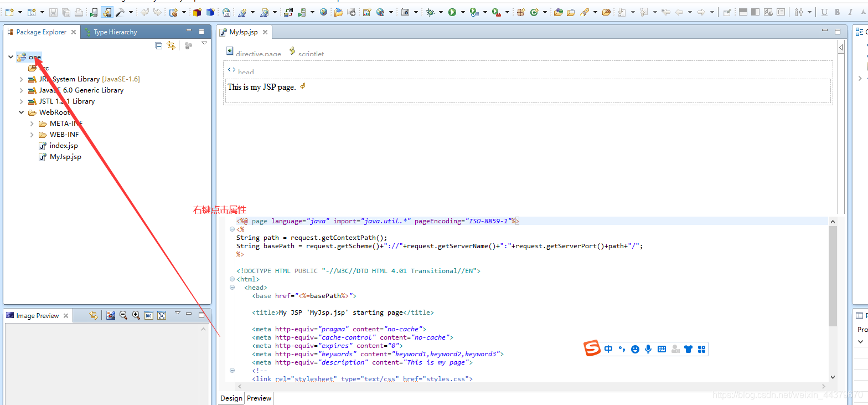
Task: Click Zoom In in Image Preview
Action: [136, 315]
